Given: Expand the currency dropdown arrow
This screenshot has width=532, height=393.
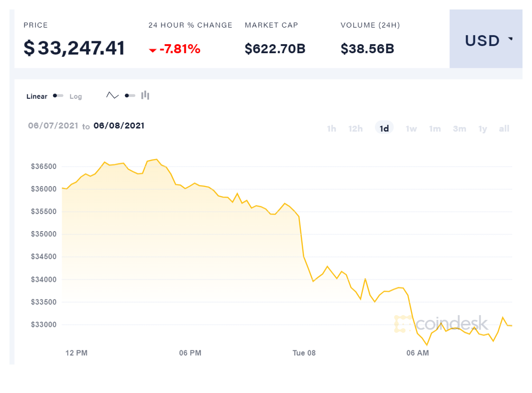Looking at the screenshot, I should (x=511, y=39).
